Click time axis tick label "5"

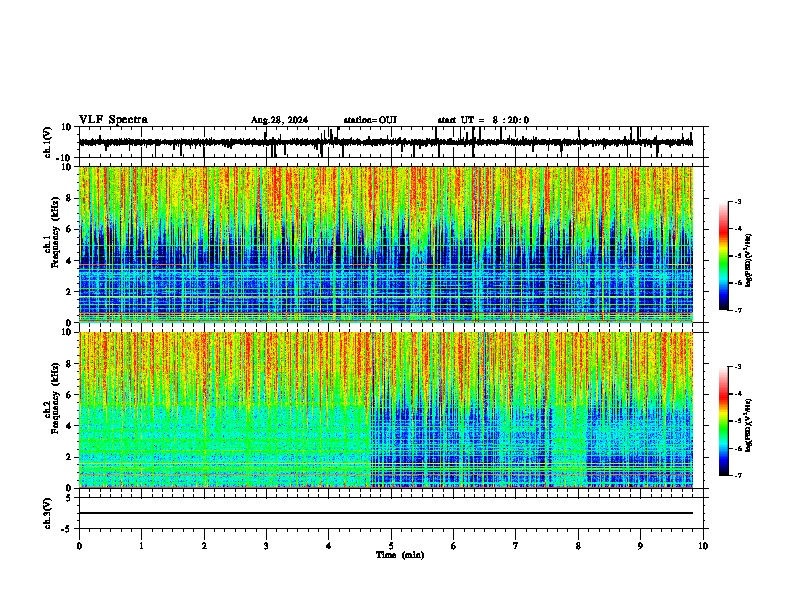click(x=391, y=546)
